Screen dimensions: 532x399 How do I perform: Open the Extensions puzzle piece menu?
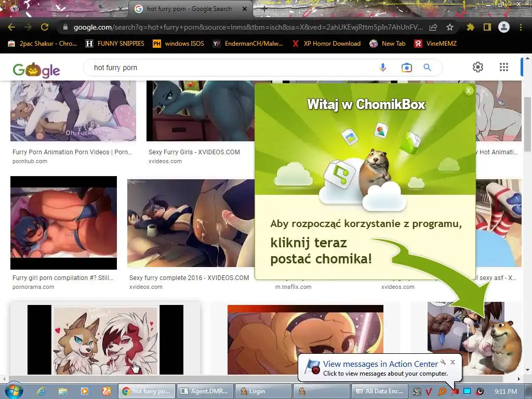(x=470, y=27)
